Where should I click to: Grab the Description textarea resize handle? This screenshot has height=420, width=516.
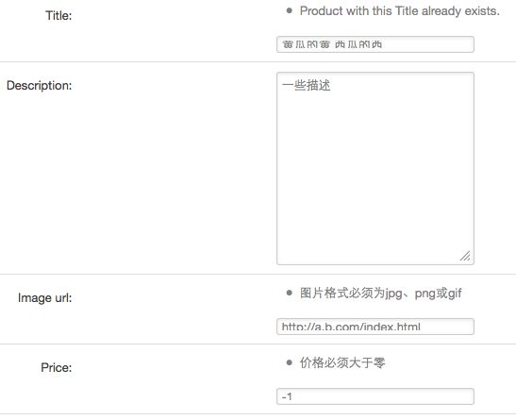[x=465, y=256]
